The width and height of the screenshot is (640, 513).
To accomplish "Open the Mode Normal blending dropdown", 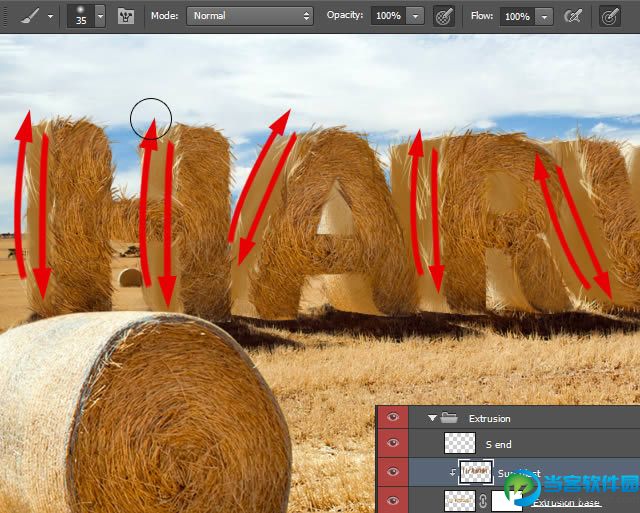I will coord(250,16).
